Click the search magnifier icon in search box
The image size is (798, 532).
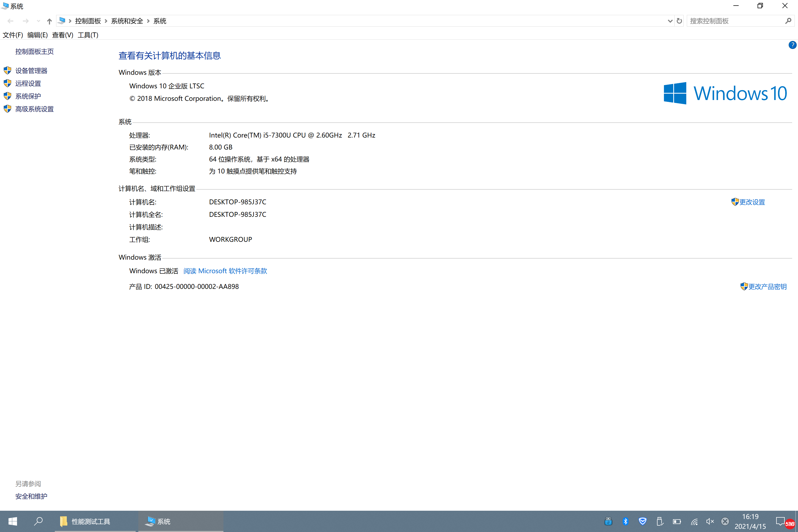pos(788,21)
